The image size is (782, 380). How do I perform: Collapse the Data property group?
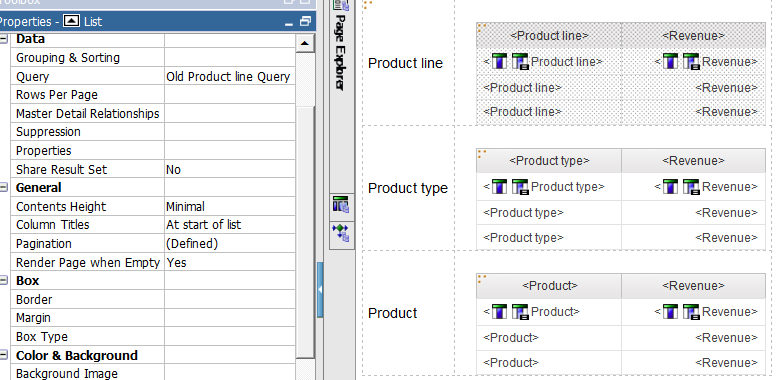coord(4,39)
